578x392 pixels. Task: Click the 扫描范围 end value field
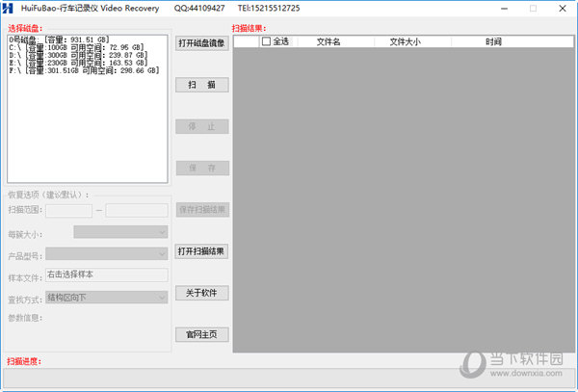click(137, 210)
